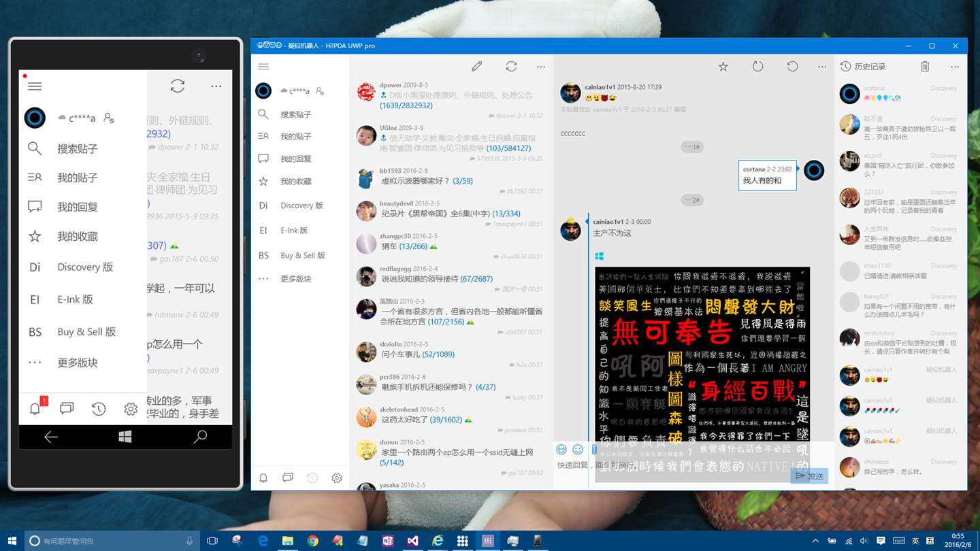Attach file with paperclip in quick reply

593,450
